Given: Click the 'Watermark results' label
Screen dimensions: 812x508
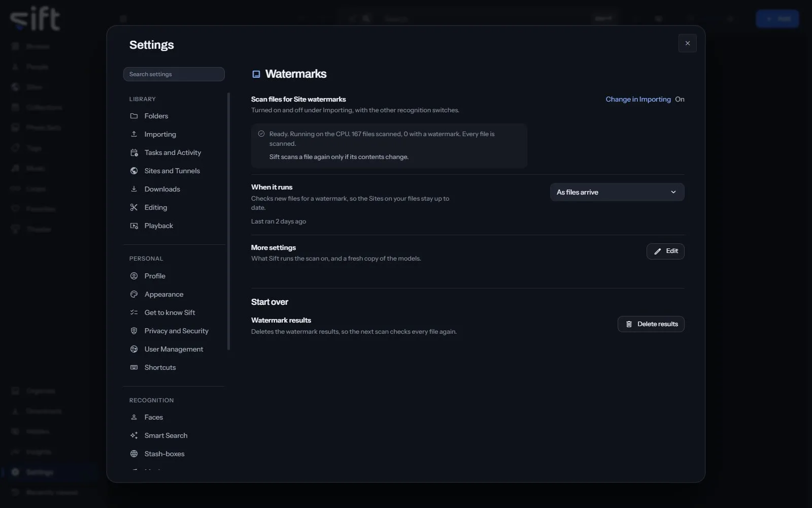Looking at the screenshot, I should pos(281,320).
